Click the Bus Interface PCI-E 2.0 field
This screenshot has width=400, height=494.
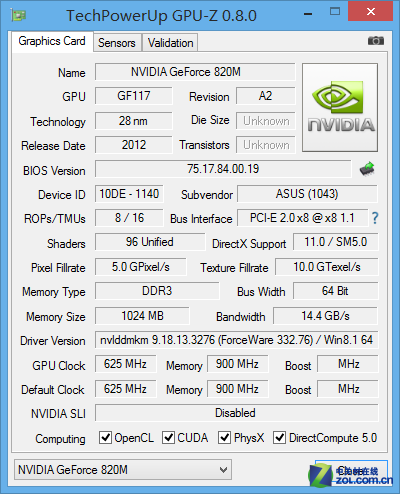click(302, 218)
